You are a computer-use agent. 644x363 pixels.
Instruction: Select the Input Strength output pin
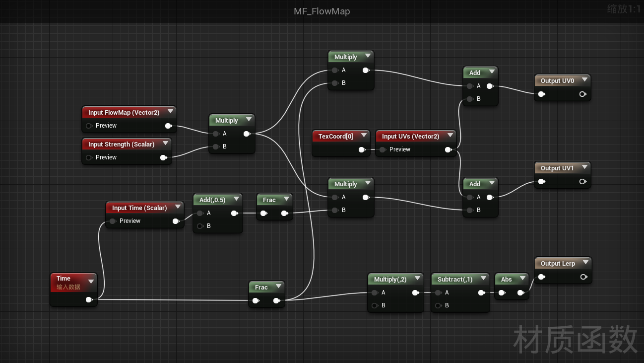click(164, 157)
